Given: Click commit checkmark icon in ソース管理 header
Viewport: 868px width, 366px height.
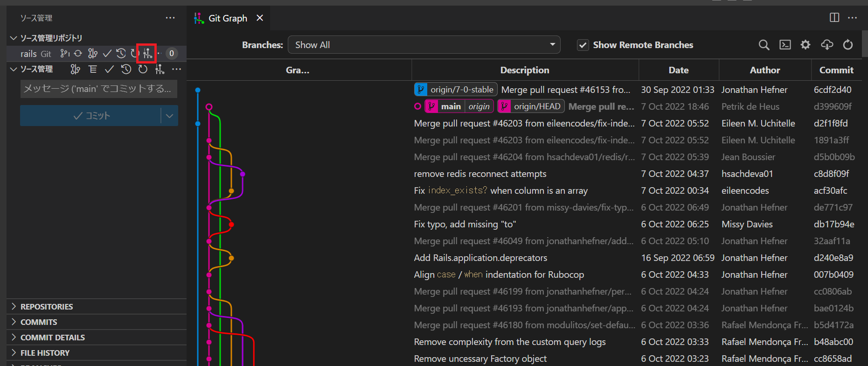Looking at the screenshot, I should [x=109, y=70].
